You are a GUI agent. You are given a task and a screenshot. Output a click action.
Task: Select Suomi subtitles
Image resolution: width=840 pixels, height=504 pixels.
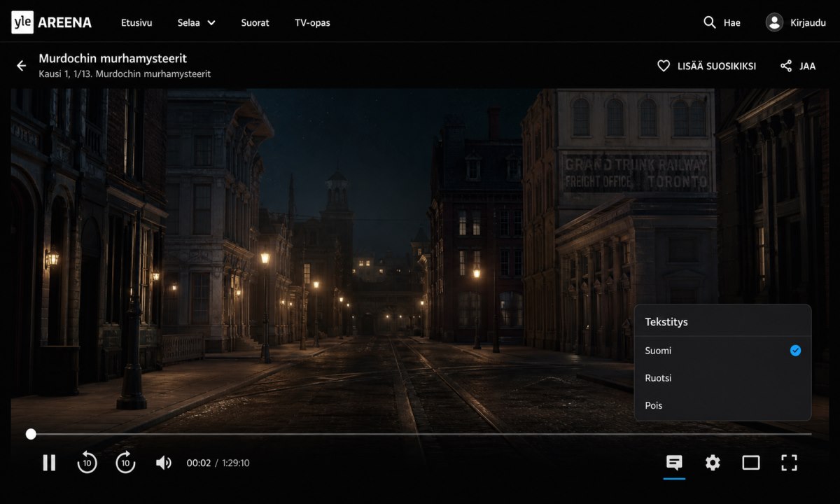722,351
